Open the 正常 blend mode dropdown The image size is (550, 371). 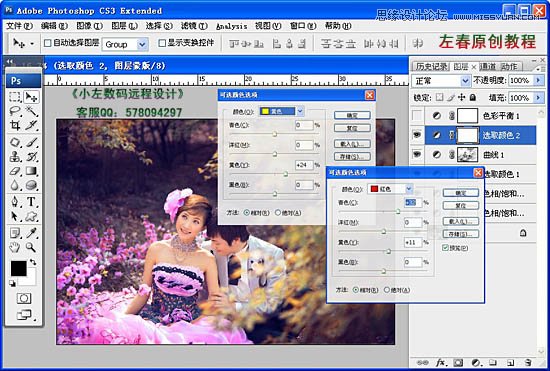(465, 81)
